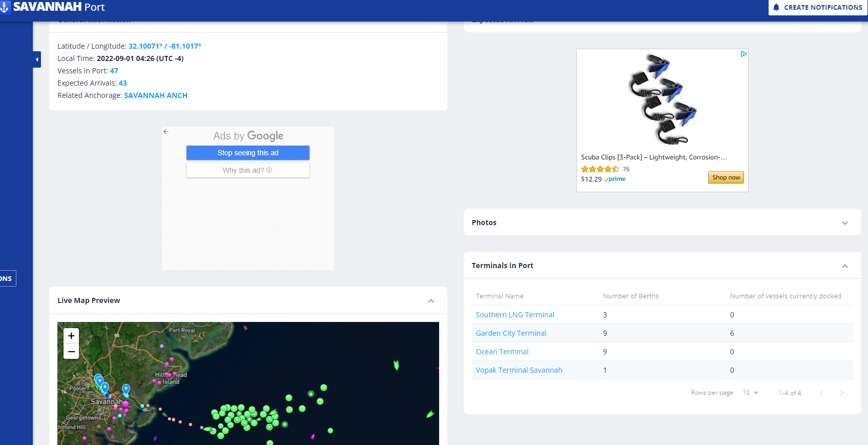This screenshot has height=445, width=868.
Task: Click the 1–4 of 4 pagination text
Action: point(790,393)
